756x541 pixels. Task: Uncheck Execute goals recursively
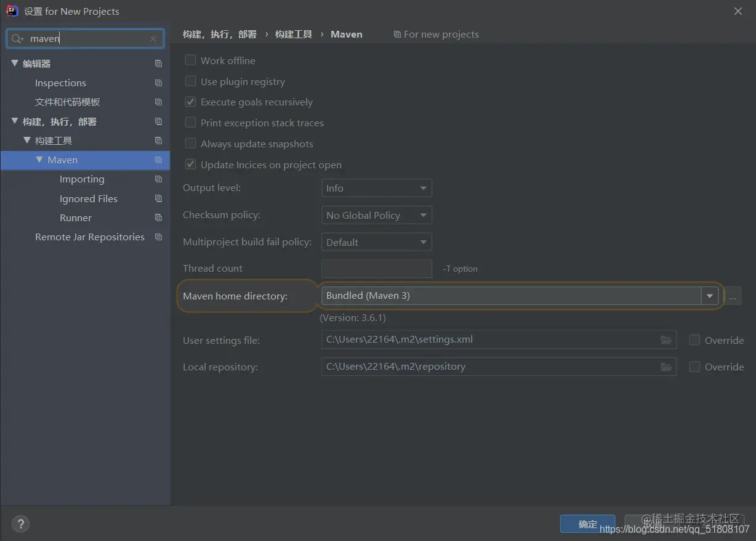[190, 102]
